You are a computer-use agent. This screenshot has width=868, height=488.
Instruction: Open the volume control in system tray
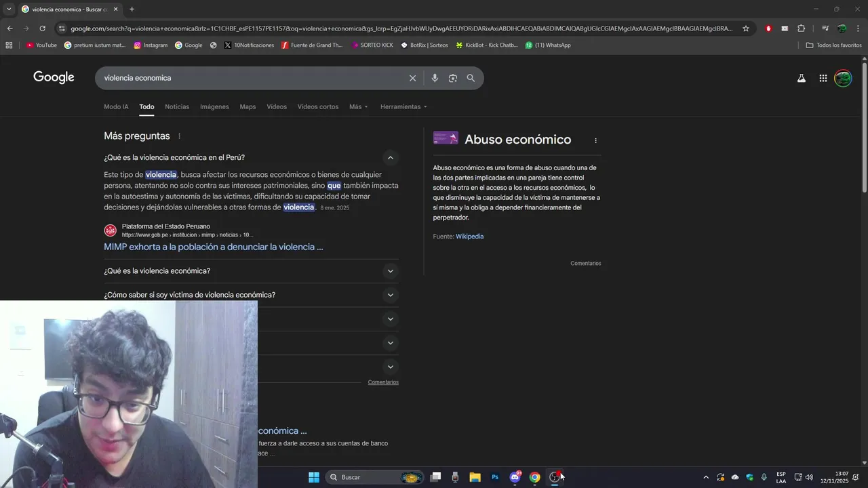click(809, 477)
